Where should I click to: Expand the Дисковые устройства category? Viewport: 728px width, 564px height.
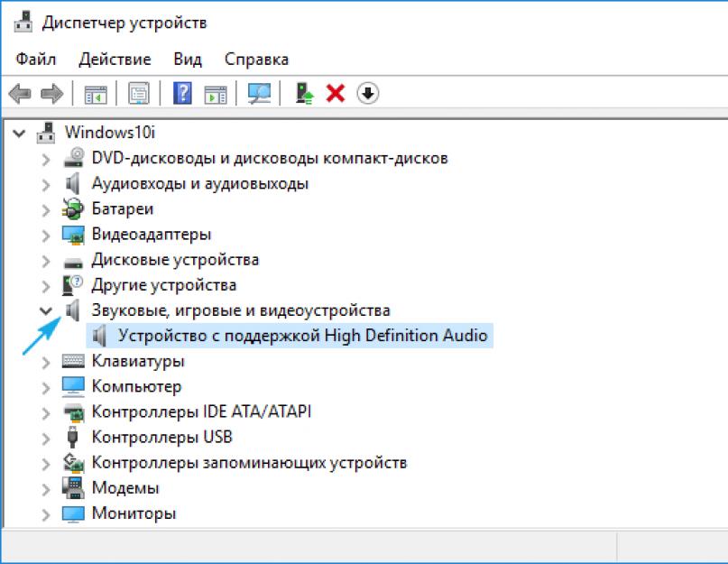point(45,261)
